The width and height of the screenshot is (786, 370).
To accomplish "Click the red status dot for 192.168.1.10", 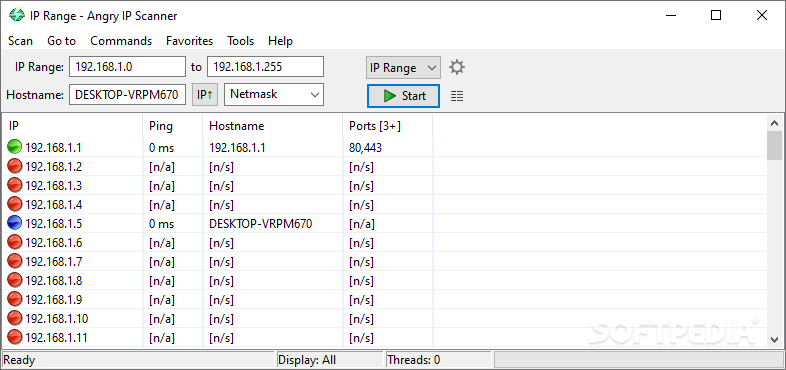I will [x=15, y=318].
